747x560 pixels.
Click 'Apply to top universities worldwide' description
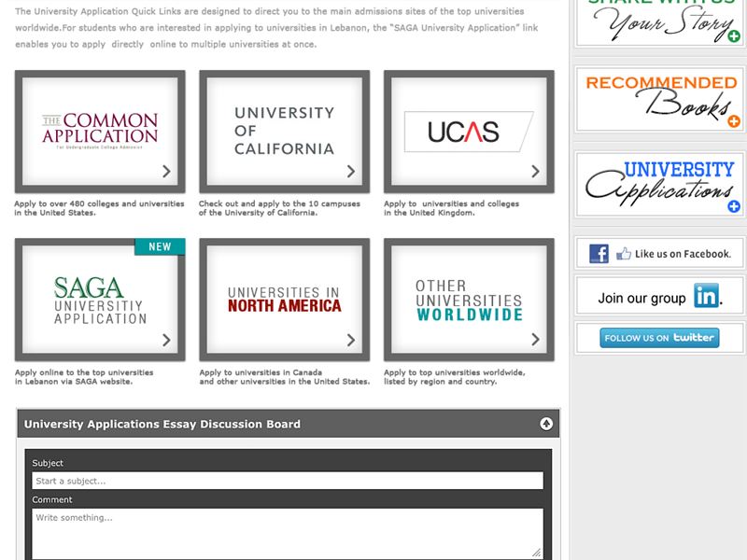[455, 377]
